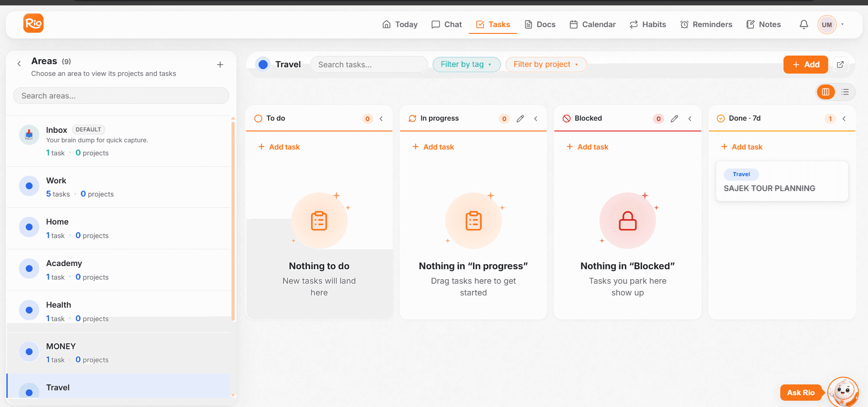The width and height of the screenshot is (868, 407).
Task: Collapse the Blocked column
Action: click(690, 118)
